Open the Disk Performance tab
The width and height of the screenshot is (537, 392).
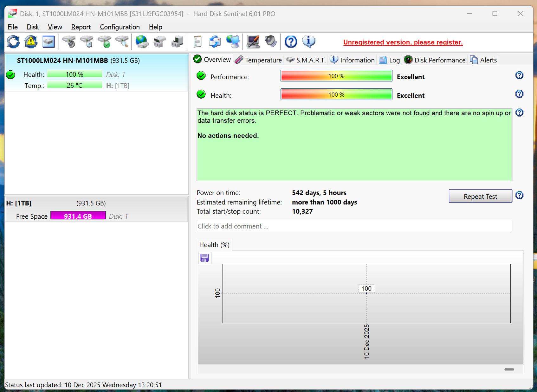(435, 60)
